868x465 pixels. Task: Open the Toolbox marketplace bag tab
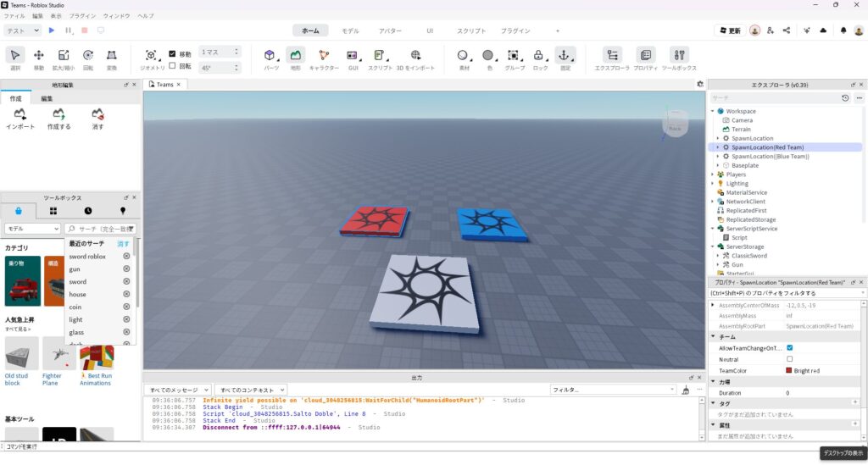(x=19, y=211)
